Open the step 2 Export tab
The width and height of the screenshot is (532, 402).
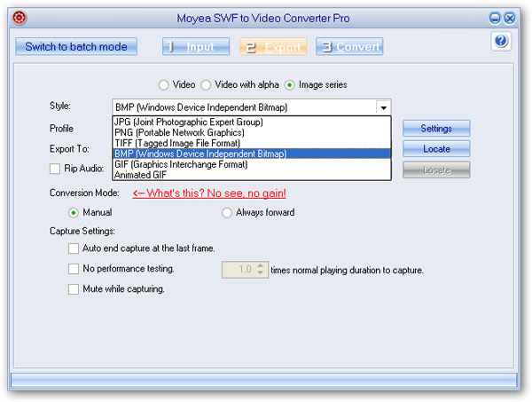(x=273, y=46)
